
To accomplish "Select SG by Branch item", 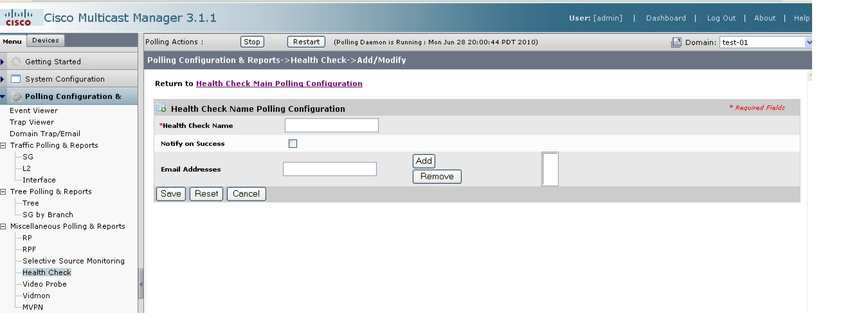I will [48, 215].
